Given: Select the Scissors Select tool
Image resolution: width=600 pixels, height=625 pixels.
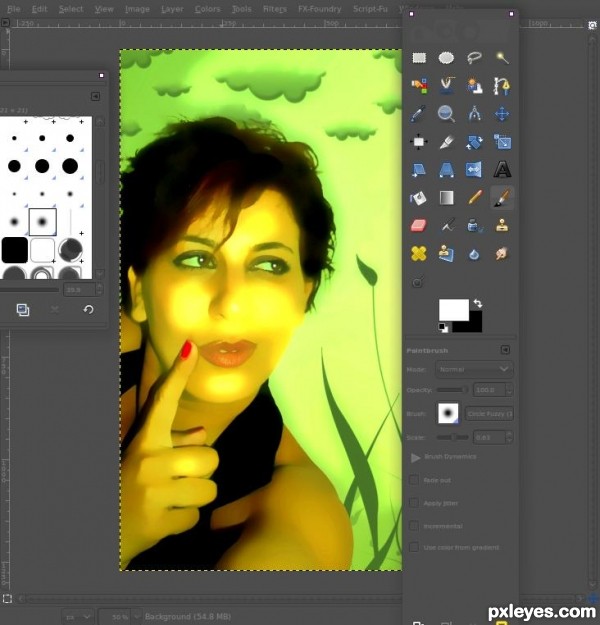Looking at the screenshot, I should click(446, 86).
